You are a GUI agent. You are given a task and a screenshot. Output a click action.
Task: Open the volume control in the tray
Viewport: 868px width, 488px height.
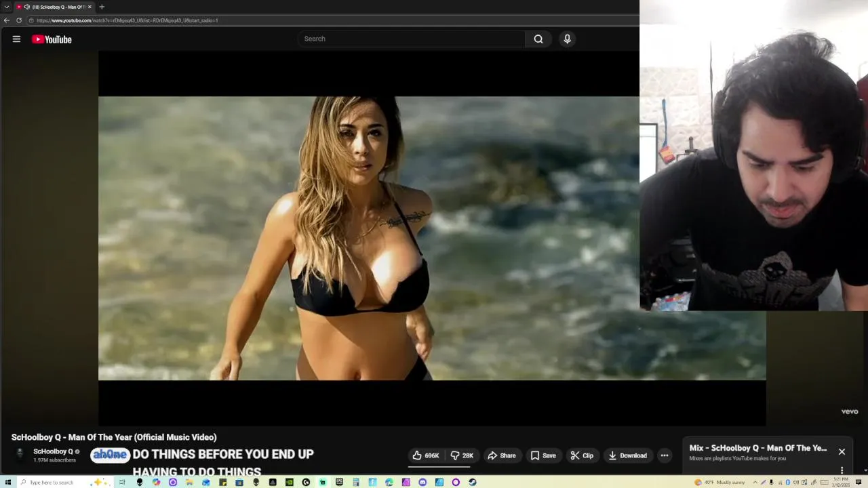click(x=796, y=482)
